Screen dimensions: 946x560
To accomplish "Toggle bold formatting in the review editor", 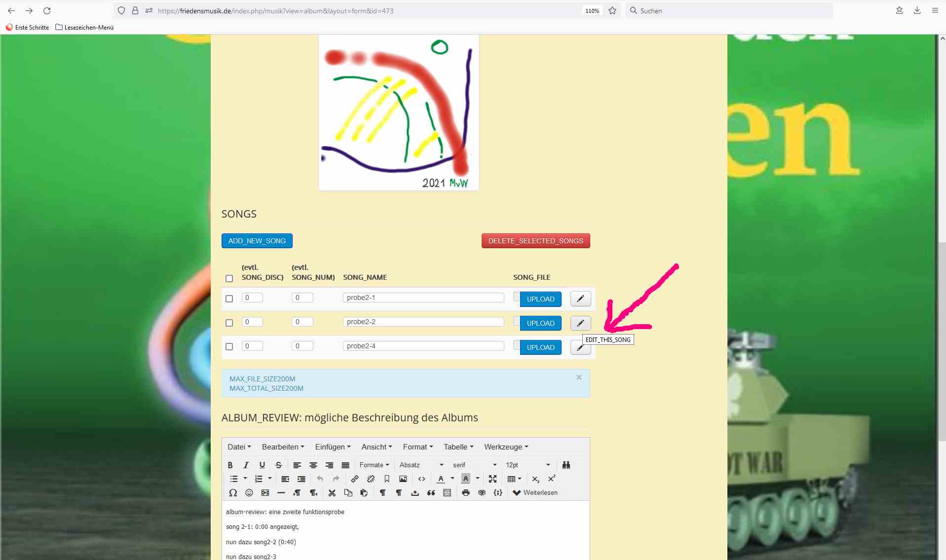I will 230,465.
